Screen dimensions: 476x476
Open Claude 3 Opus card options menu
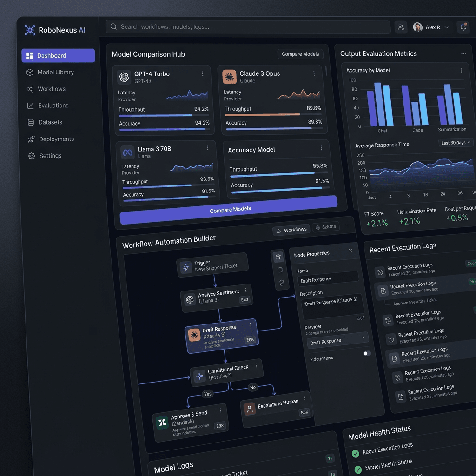coord(314,73)
